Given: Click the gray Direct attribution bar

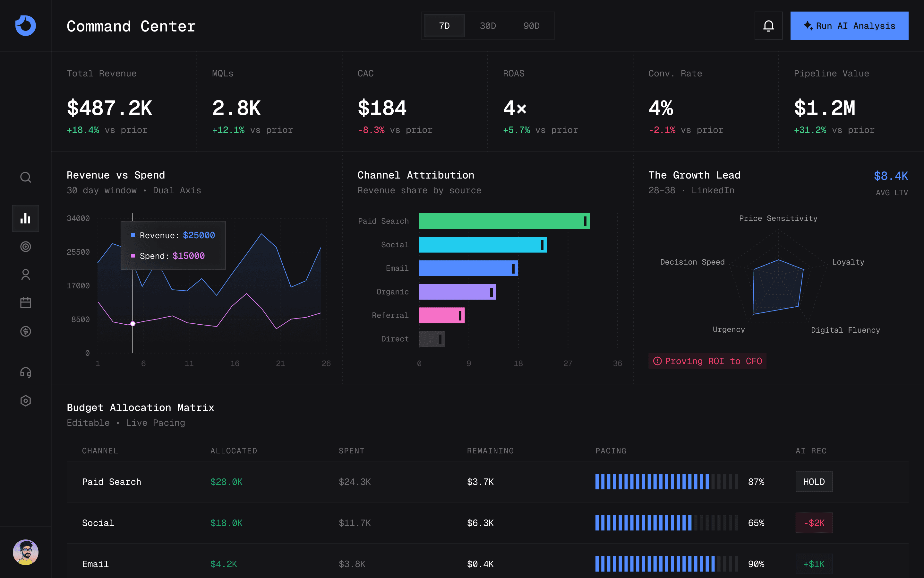Looking at the screenshot, I should point(432,339).
